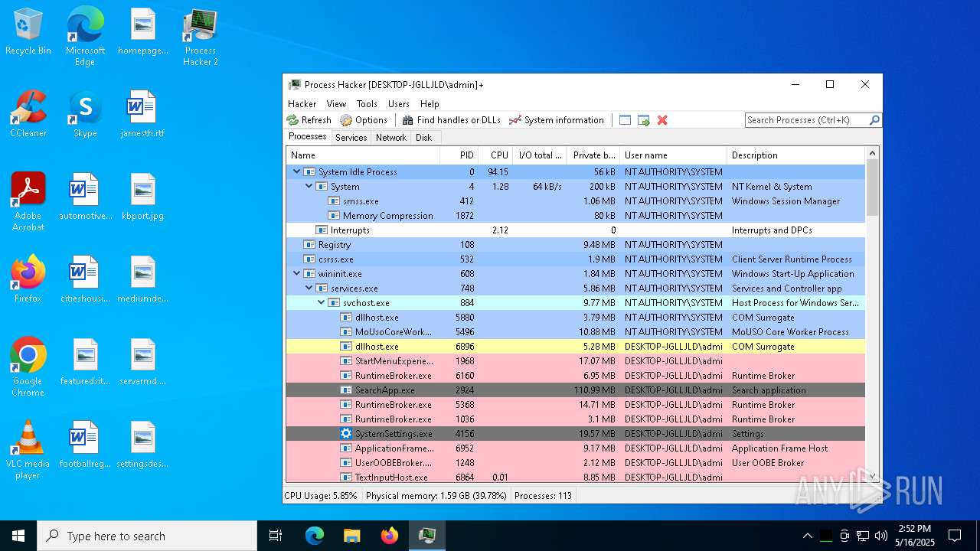Select the Processes tab
This screenshot has height=551, width=980.
tap(307, 137)
